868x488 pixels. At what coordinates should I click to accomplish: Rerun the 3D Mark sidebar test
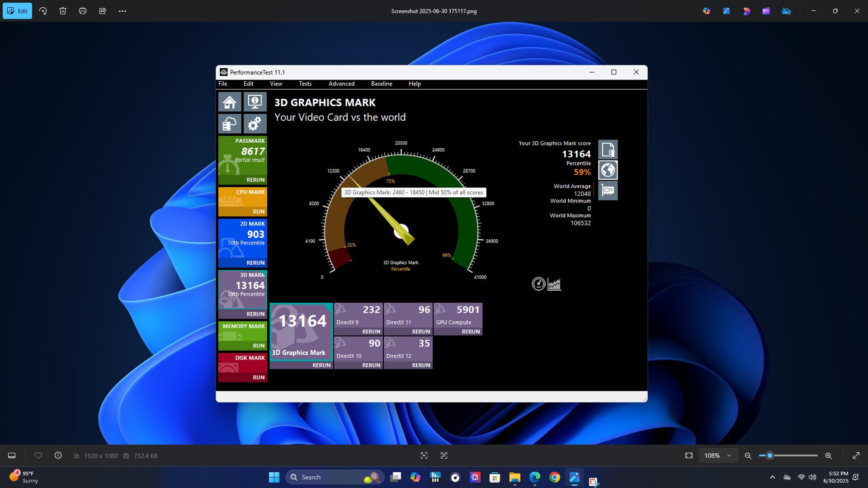(x=255, y=314)
